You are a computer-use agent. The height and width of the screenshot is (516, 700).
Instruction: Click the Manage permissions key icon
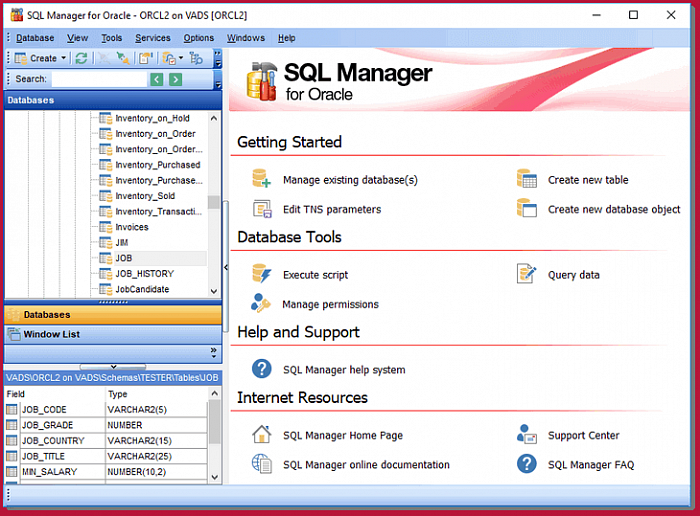(260, 303)
